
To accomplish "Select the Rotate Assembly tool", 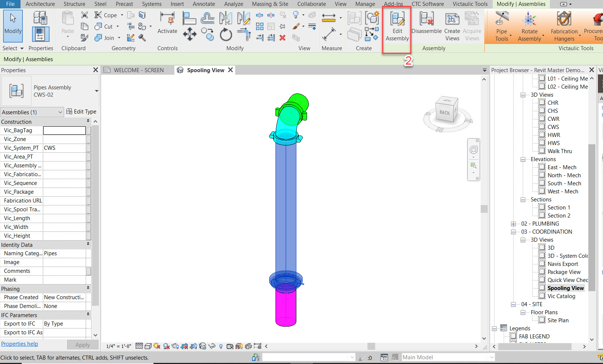I will (529, 26).
